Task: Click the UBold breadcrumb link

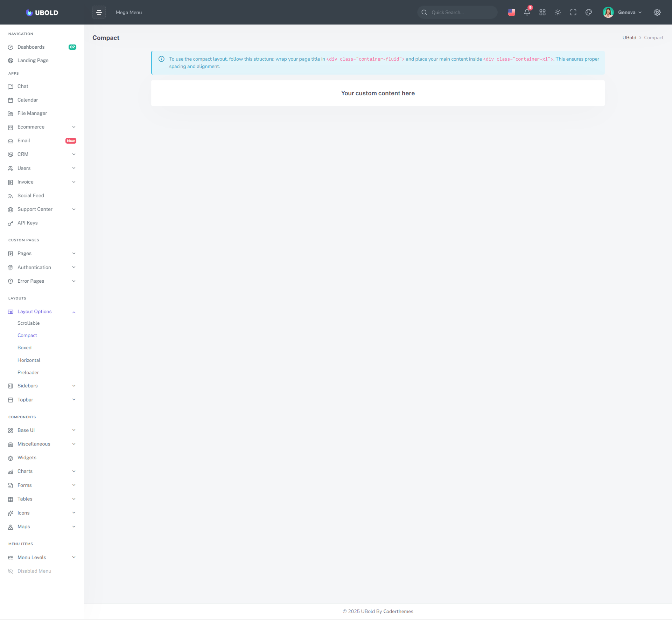Action: pos(629,37)
